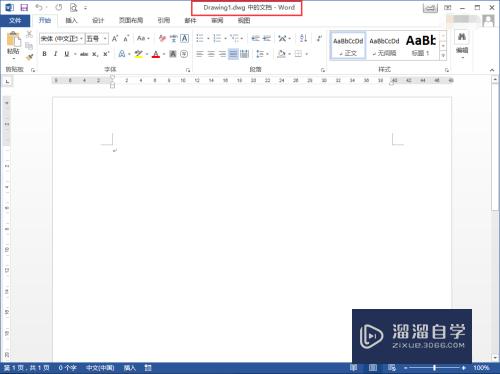Click the vertical scrollbar thumb
Viewport: 500px width, 374px height.
495,147
